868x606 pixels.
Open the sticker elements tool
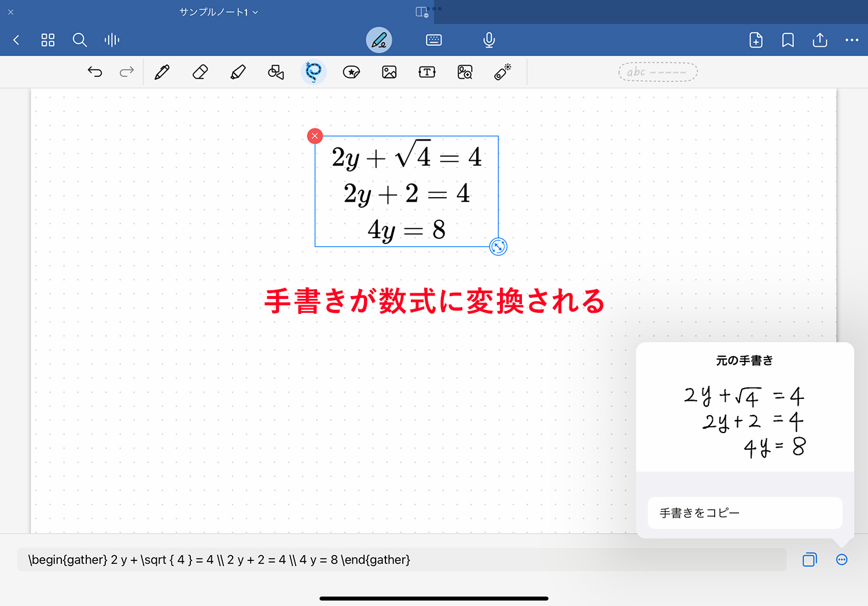point(351,72)
